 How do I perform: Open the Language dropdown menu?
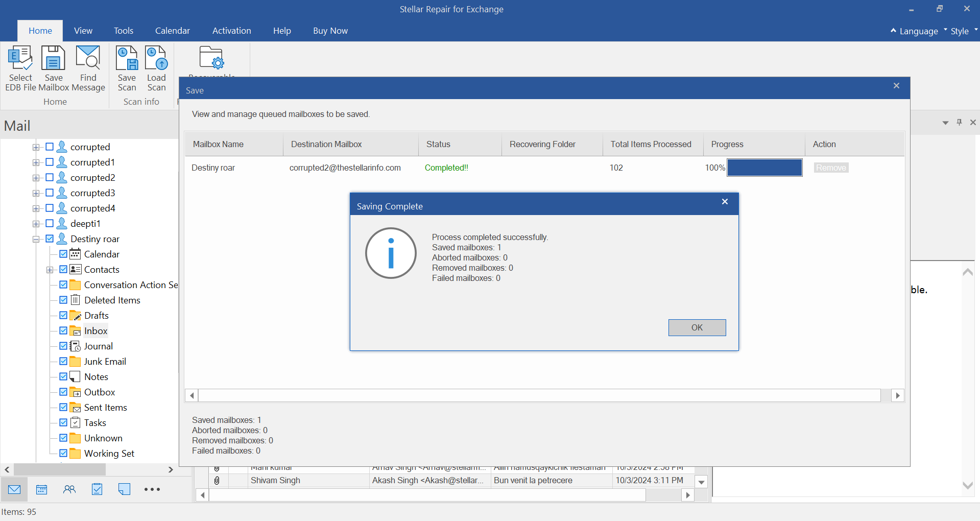coord(918,31)
